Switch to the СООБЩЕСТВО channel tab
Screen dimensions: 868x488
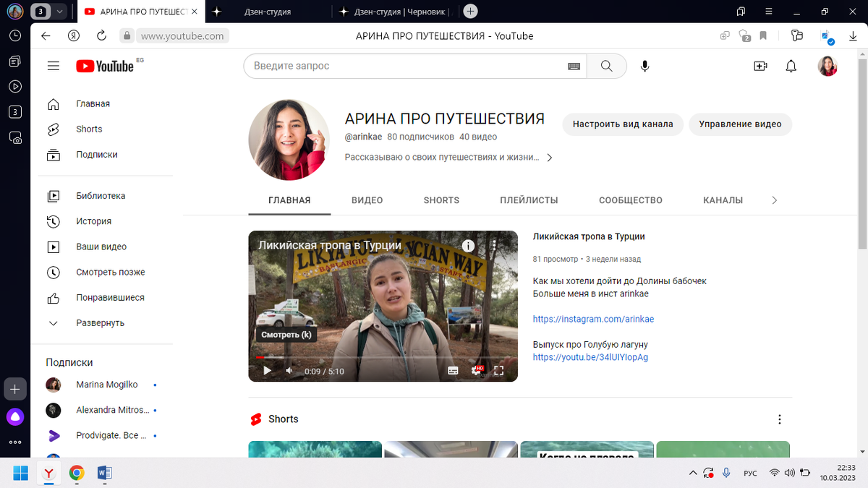tap(631, 200)
